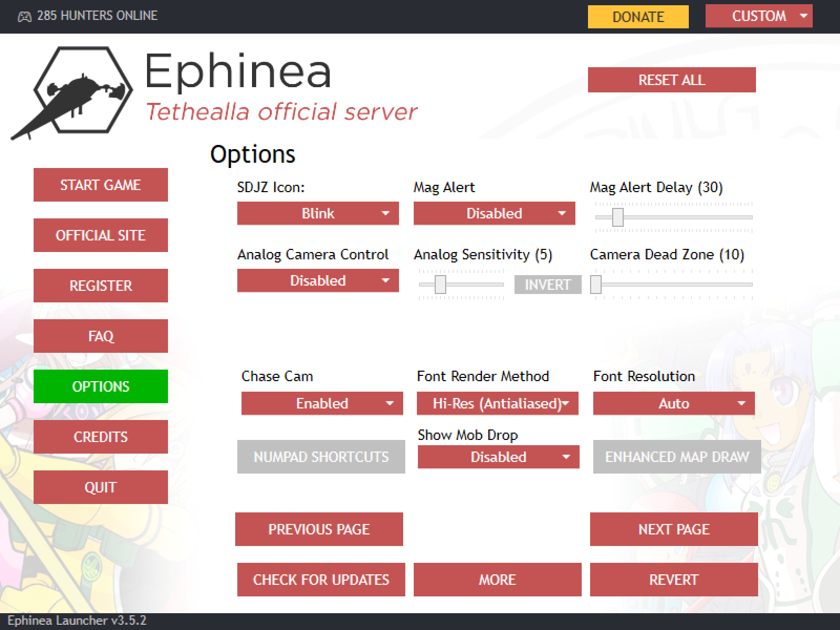Click the RESET ALL button
The height and width of the screenshot is (630, 840).
coord(672,80)
